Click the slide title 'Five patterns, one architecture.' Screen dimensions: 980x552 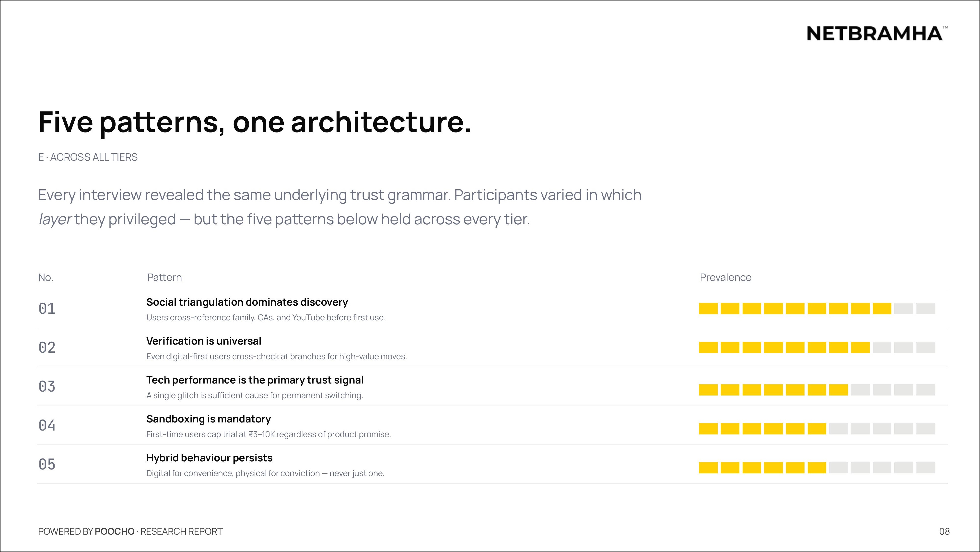pyautogui.click(x=255, y=123)
